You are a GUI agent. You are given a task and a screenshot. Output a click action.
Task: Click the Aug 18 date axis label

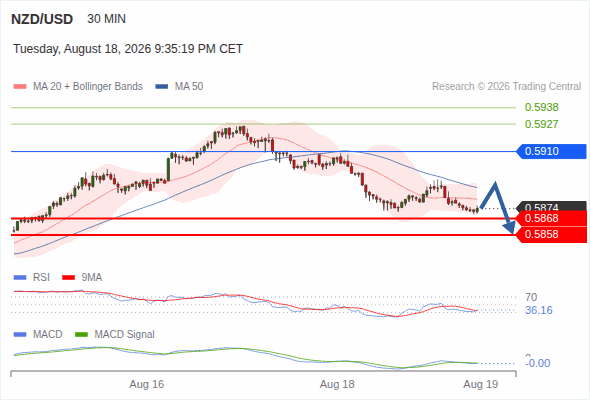coord(337,384)
